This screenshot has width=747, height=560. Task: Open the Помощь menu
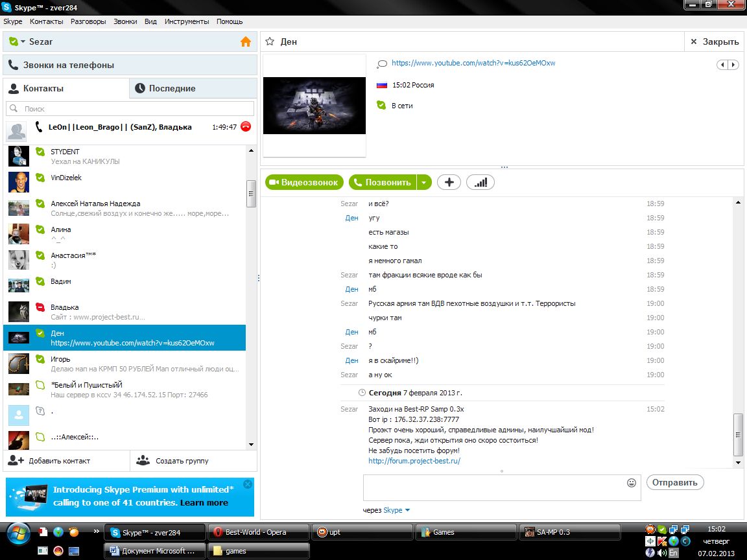pos(229,21)
